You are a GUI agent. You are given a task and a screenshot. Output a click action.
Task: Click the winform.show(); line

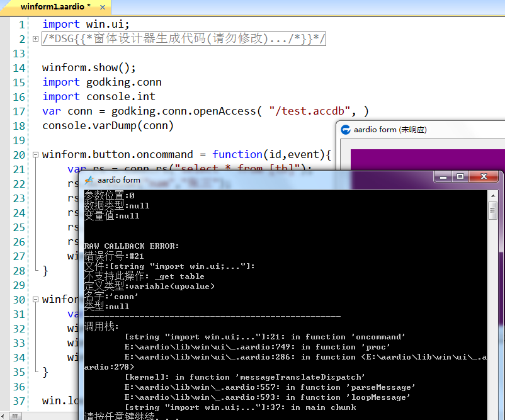pyautogui.click(x=89, y=68)
